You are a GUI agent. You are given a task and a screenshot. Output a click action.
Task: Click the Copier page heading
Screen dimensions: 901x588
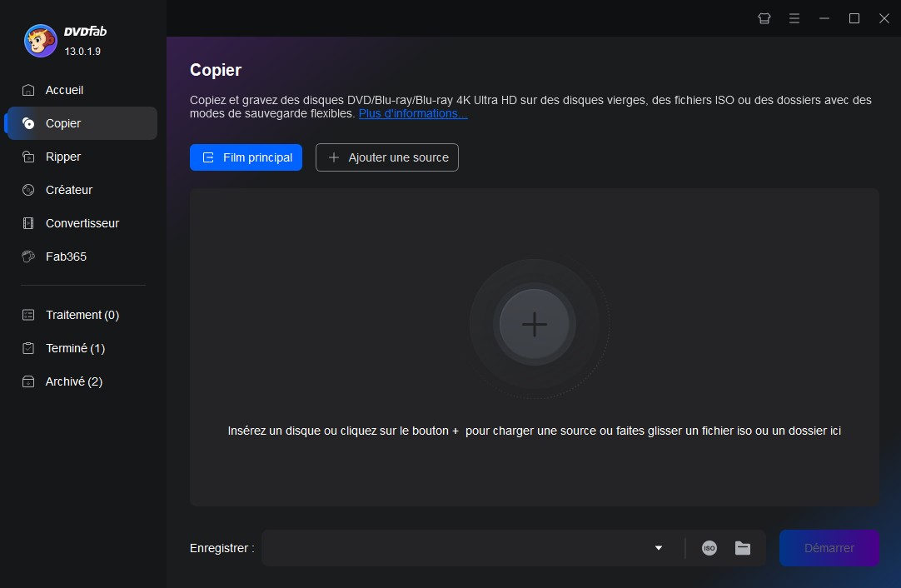216,70
